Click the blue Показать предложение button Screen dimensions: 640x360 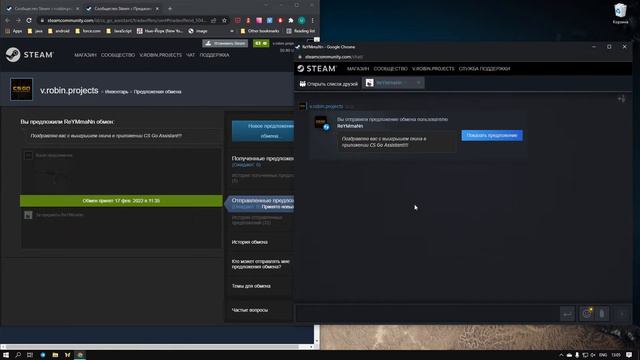click(x=492, y=136)
